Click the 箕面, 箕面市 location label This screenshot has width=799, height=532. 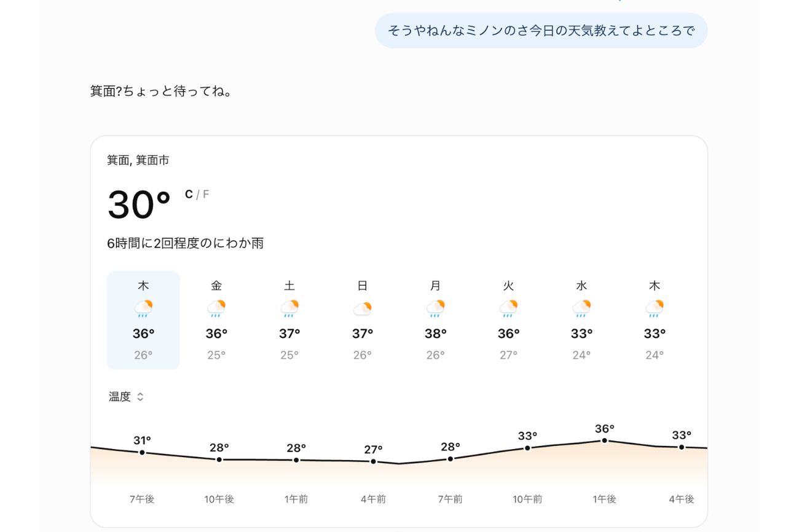(x=138, y=160)
